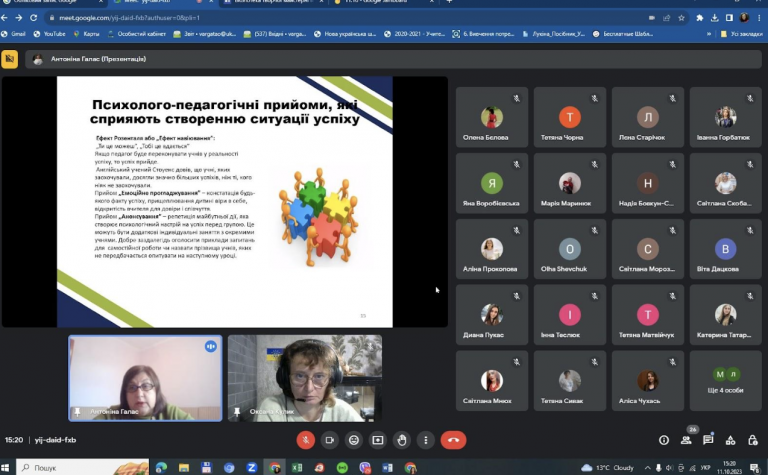Open more options three-dot menu

[x=426, y=440]
